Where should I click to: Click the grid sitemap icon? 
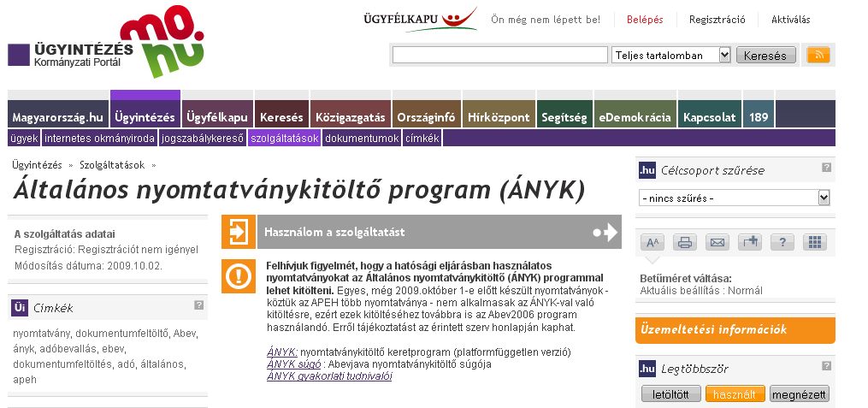pyautogui.click(x=814, y=242)
